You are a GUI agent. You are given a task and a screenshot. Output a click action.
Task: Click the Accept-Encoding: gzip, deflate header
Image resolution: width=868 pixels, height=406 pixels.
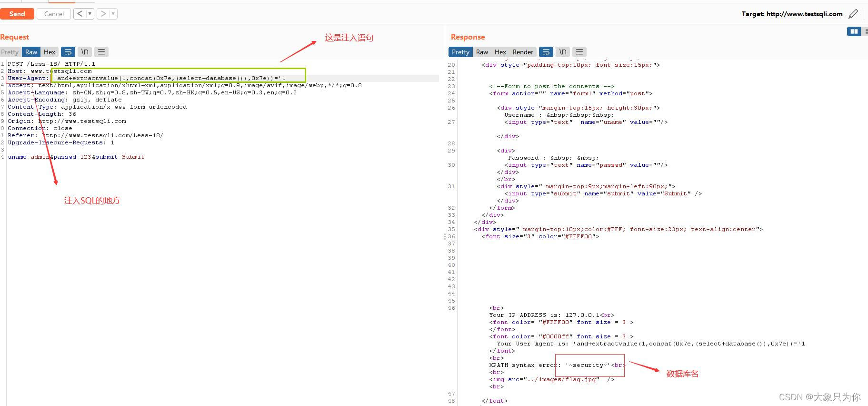pyautogui.click(x=65, y=100)
